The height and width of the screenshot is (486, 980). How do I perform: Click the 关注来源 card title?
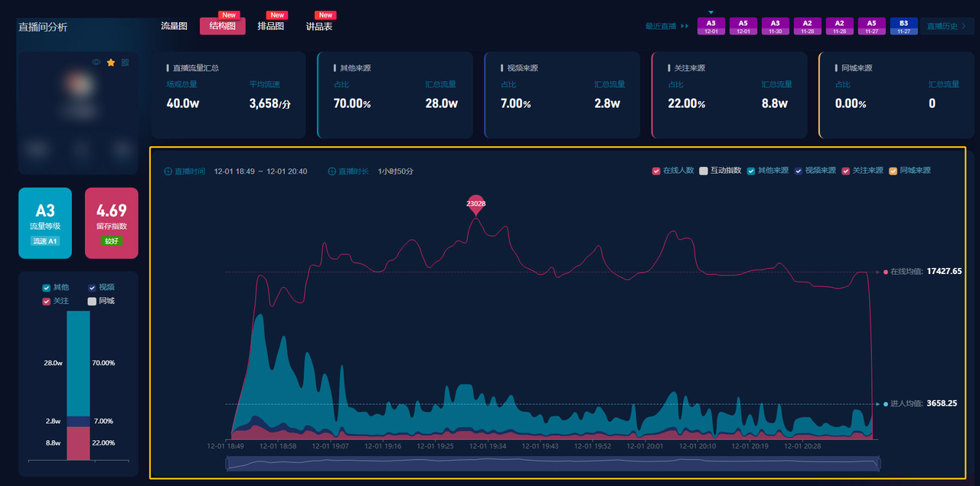(x=690, y=68)
